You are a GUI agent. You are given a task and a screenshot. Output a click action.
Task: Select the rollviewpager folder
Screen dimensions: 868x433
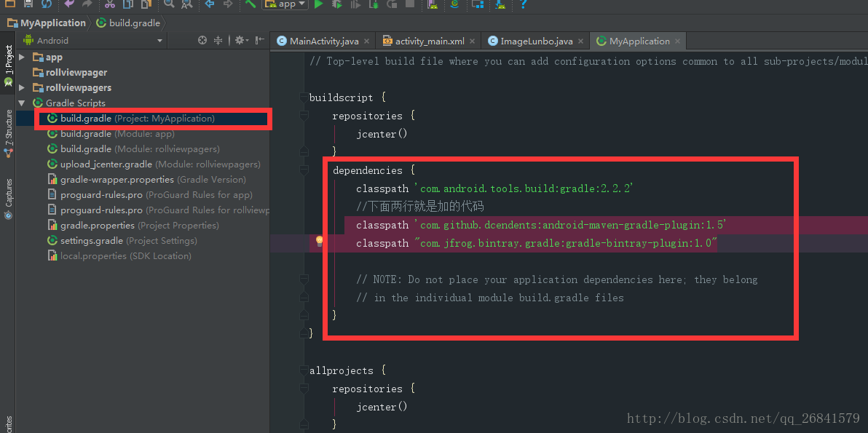[x=70, y=73]
